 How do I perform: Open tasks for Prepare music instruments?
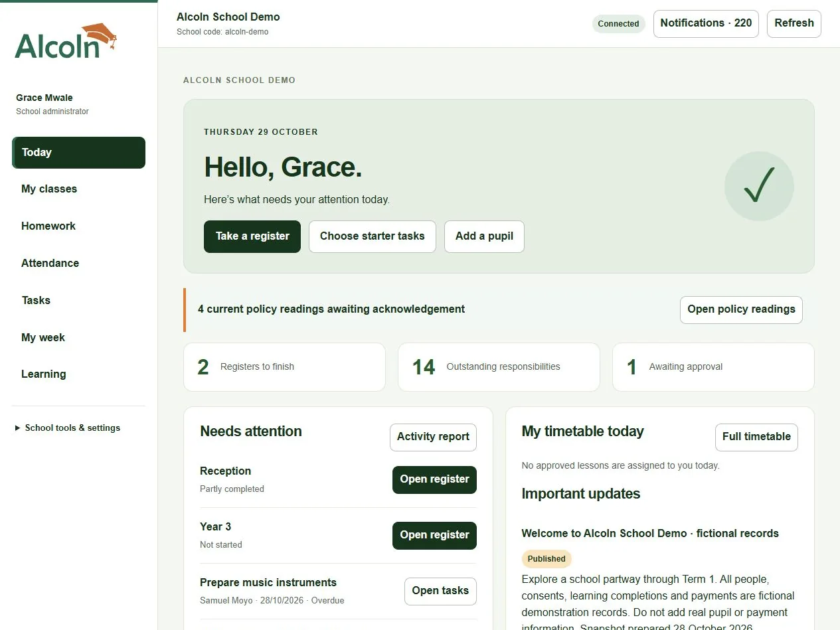coord(440,591)
